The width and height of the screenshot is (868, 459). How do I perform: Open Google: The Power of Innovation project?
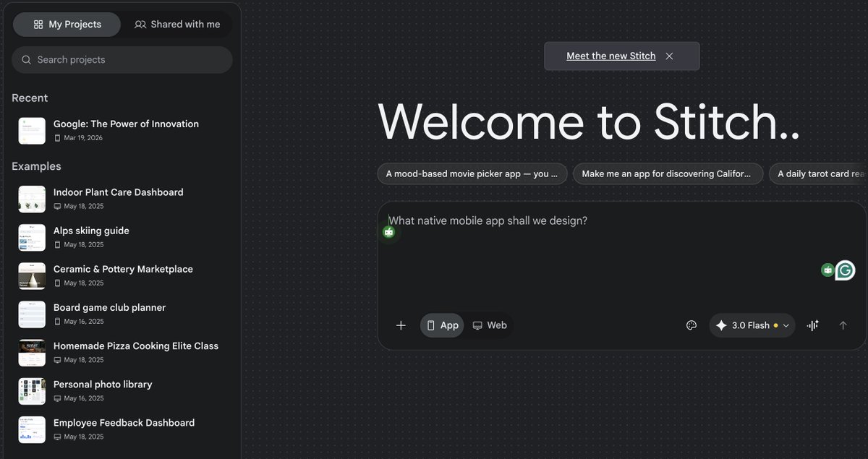coord(122,130)
